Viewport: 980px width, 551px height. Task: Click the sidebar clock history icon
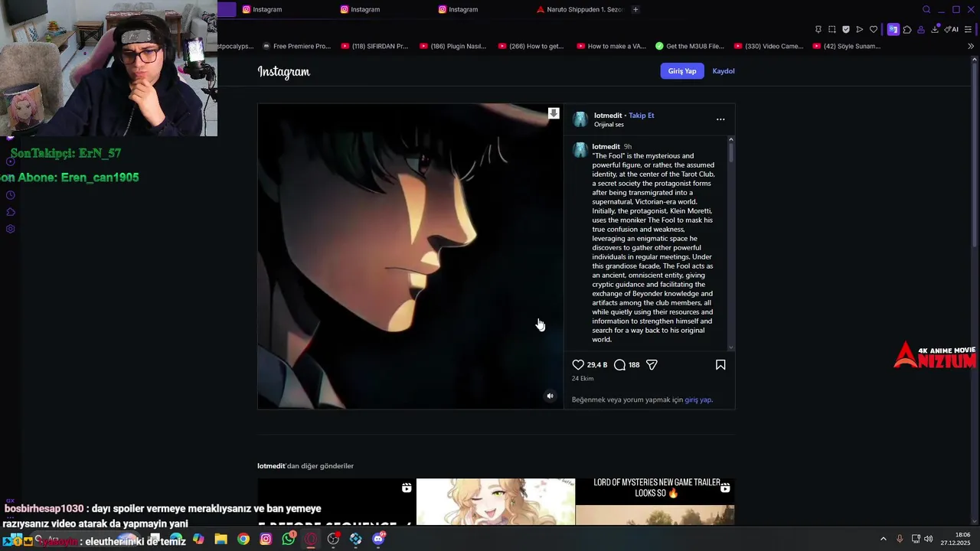click(x=11, y=195)
